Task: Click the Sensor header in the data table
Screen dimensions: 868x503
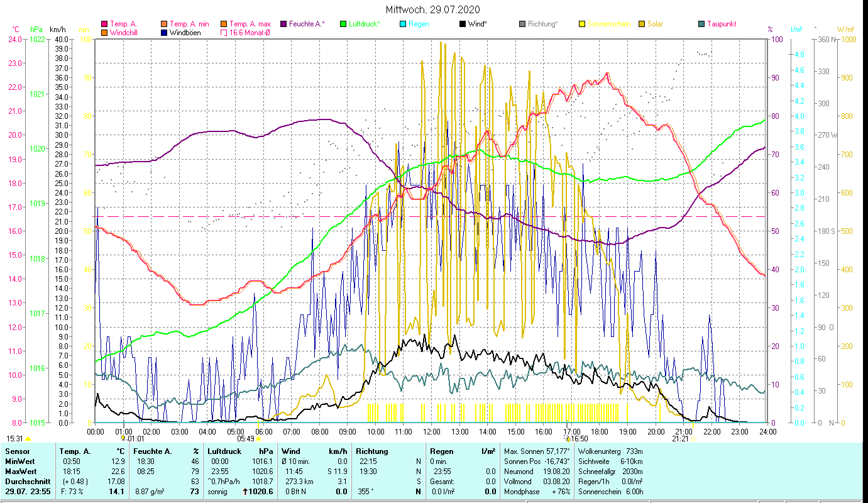Action: pos(16,451)
